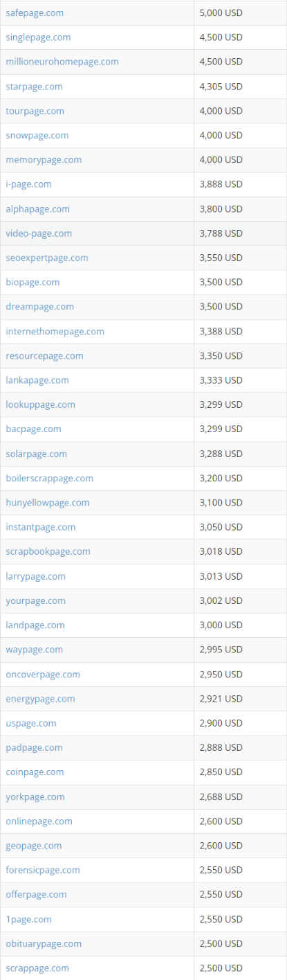Click seoexpertpage.com link

click(x=47, y=258)
